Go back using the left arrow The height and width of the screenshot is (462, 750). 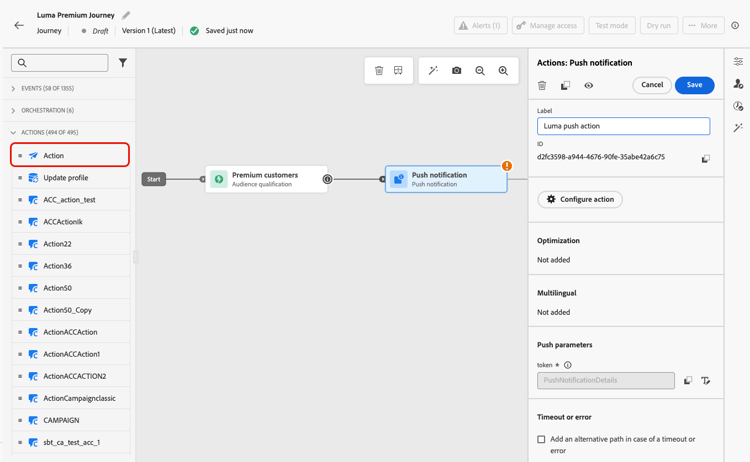point(19,25)
